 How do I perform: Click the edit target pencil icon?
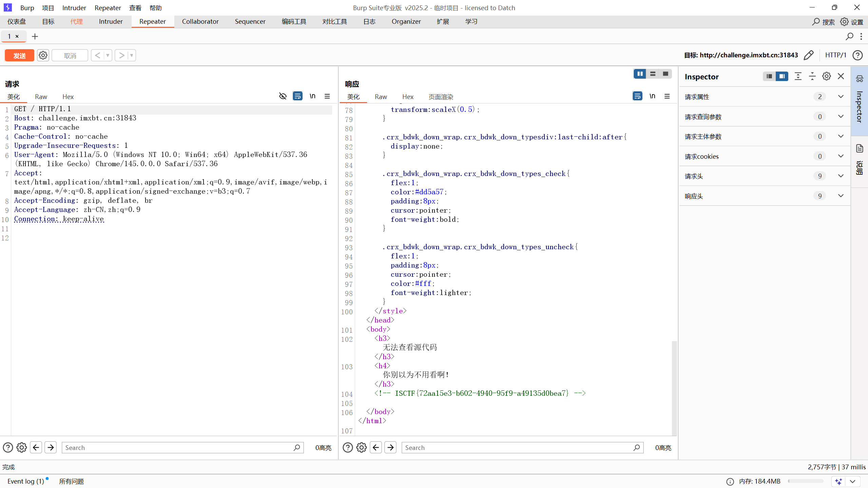(x=809, y=55)
